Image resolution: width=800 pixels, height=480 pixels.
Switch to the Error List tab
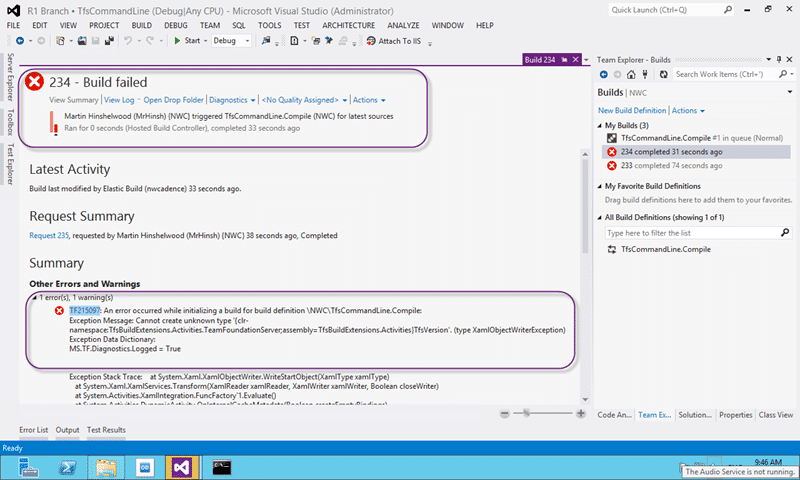tap(34, 430)
